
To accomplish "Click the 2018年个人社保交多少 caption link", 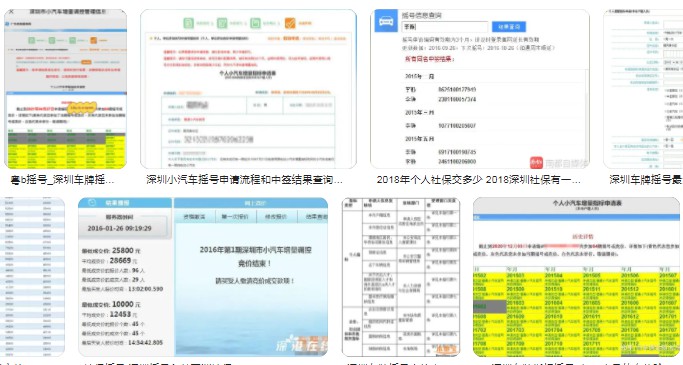I will (x=478, y=180).
